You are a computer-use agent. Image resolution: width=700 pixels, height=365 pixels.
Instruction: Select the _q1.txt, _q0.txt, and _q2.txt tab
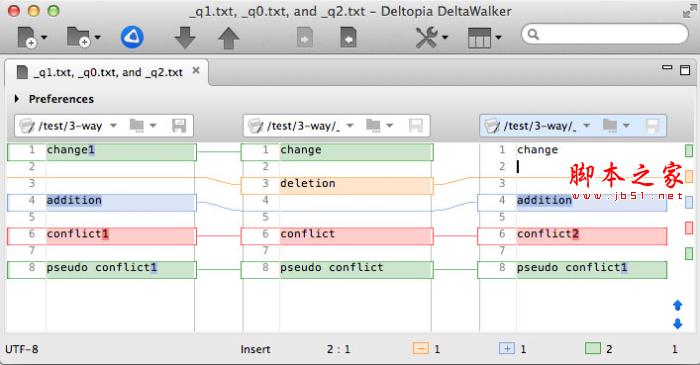coord(107,72)
